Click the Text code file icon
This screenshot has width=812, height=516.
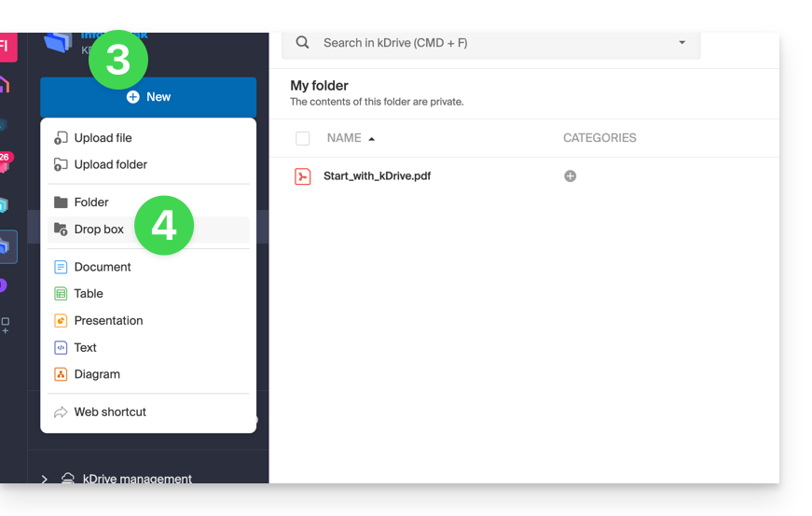click(61, 348)
